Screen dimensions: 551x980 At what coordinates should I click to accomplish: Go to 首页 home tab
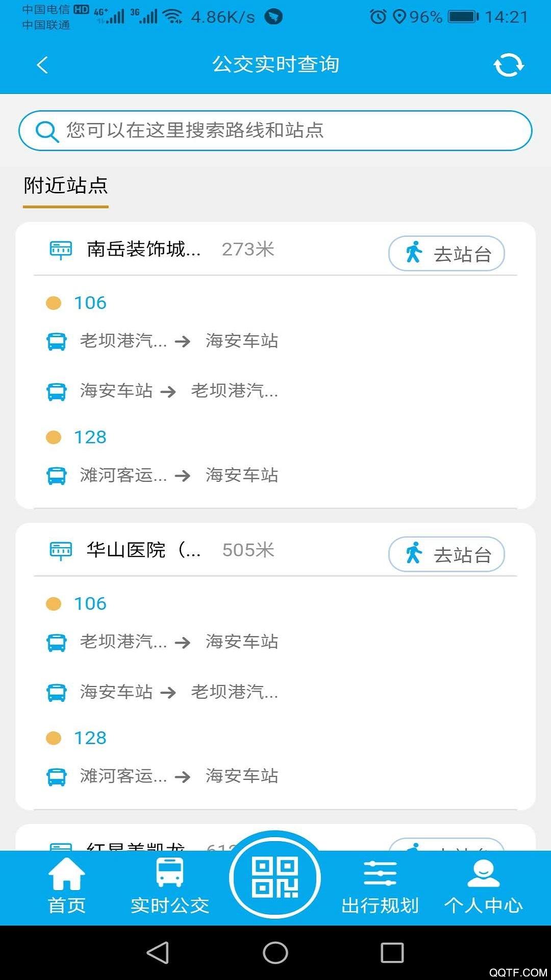[67, 886]
